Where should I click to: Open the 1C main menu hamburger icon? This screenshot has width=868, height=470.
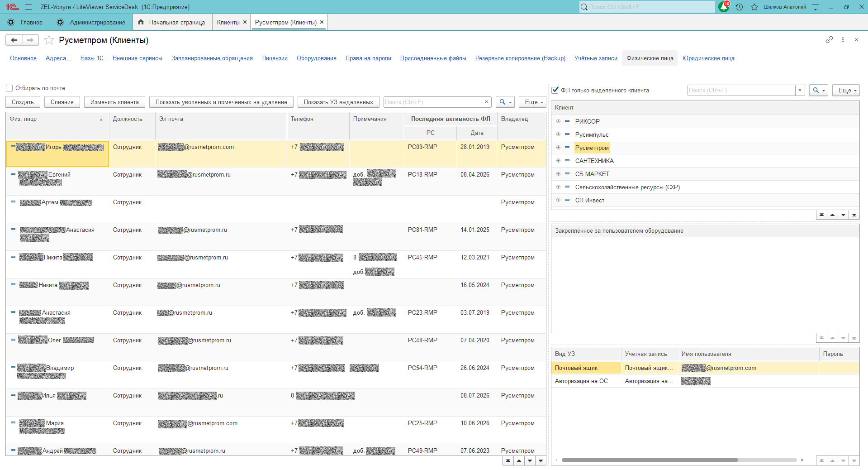pyautogui.click(x=28, y=7)
